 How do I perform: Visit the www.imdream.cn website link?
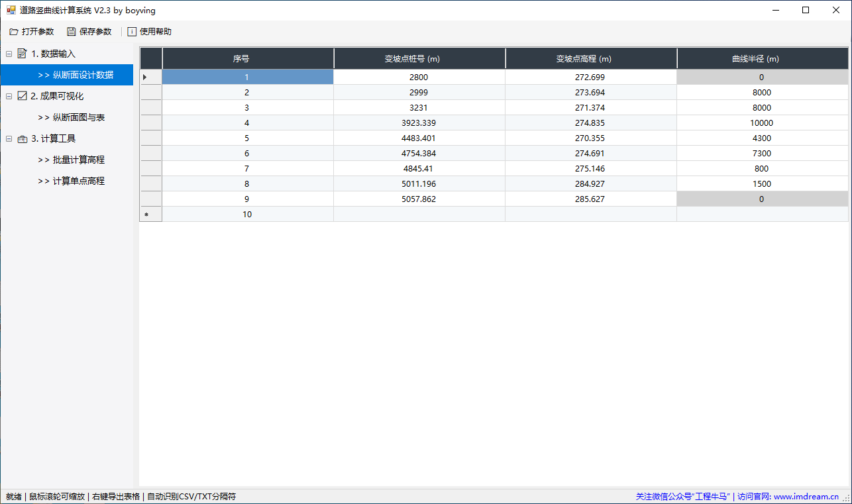[x=806, y=496]
